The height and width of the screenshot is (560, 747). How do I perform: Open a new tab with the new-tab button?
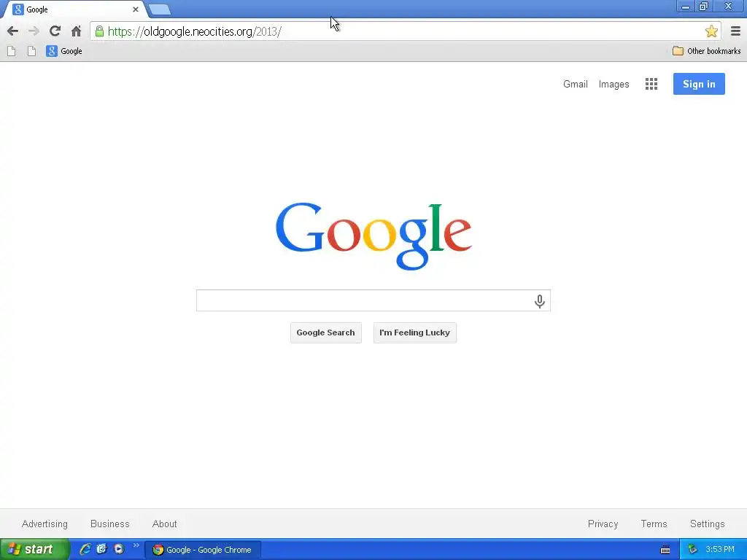(x=160, y=9)
